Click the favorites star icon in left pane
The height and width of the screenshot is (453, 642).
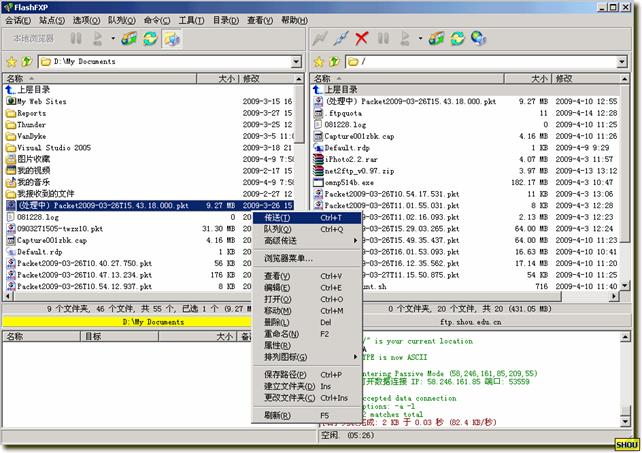pyautogui.click(x=11, y=62)
